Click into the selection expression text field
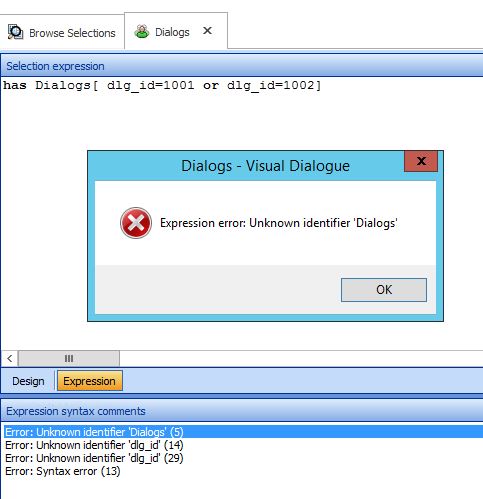Viewport: 483px width, 499px height. pos(242,213)
